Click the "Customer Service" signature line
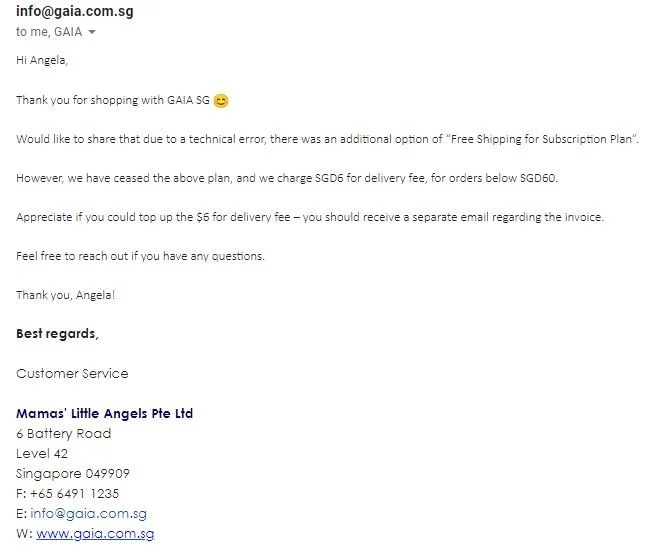Screen dimensions: 657x558 [72, 374]
